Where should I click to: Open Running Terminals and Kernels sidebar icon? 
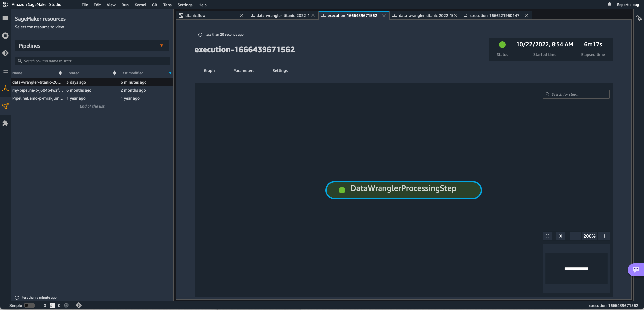(5, 36)
